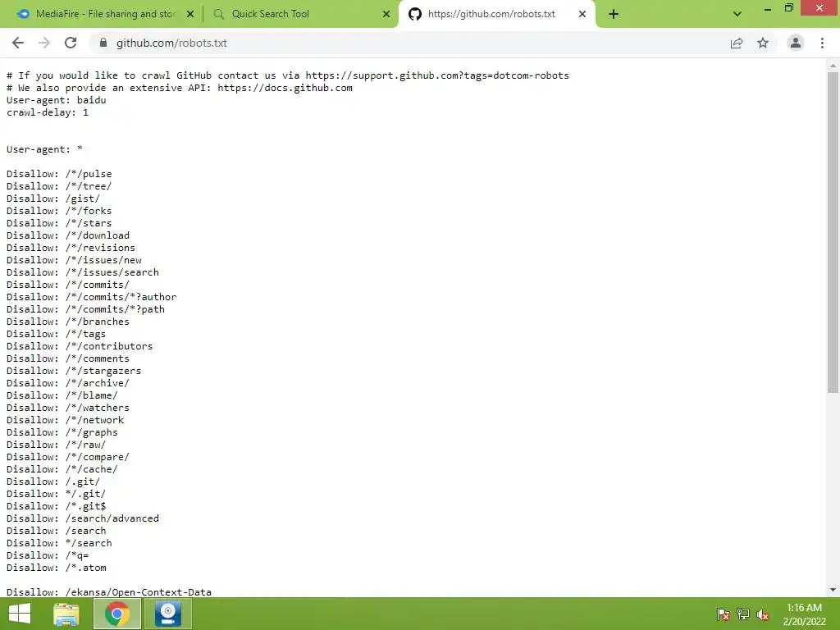The height and width of the screenshot is (630, 840).
Task: Click the forward navigation arrow
Action: tap(44, 43)
